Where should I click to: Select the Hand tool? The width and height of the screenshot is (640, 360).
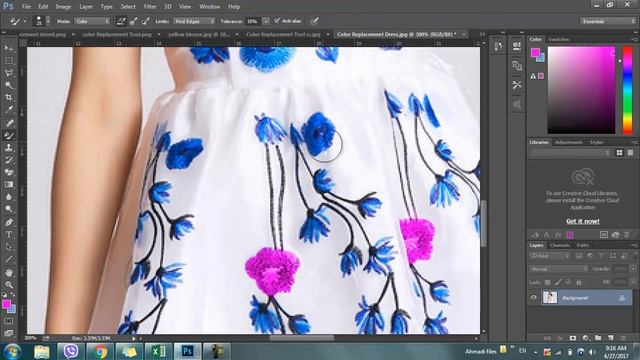(9, 273)
